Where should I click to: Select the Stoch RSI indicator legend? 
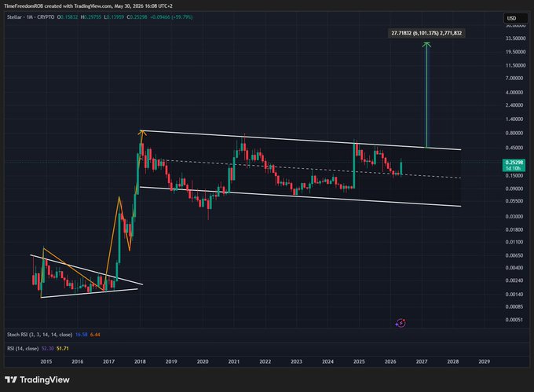39,335
